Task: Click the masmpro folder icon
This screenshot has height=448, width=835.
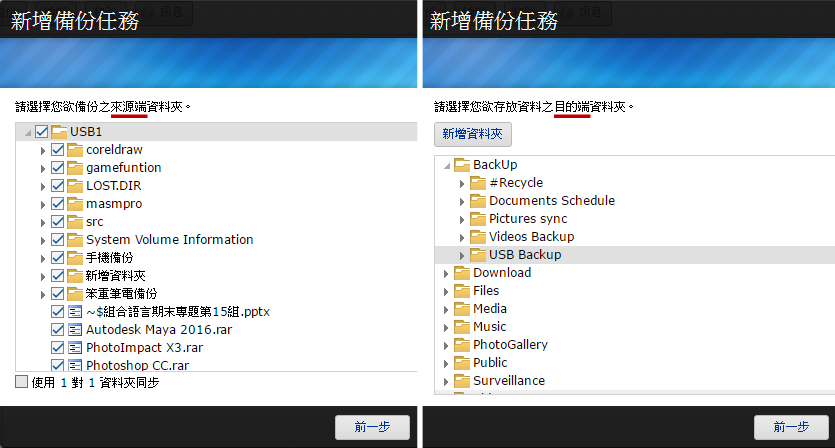Action: [75, 203]
